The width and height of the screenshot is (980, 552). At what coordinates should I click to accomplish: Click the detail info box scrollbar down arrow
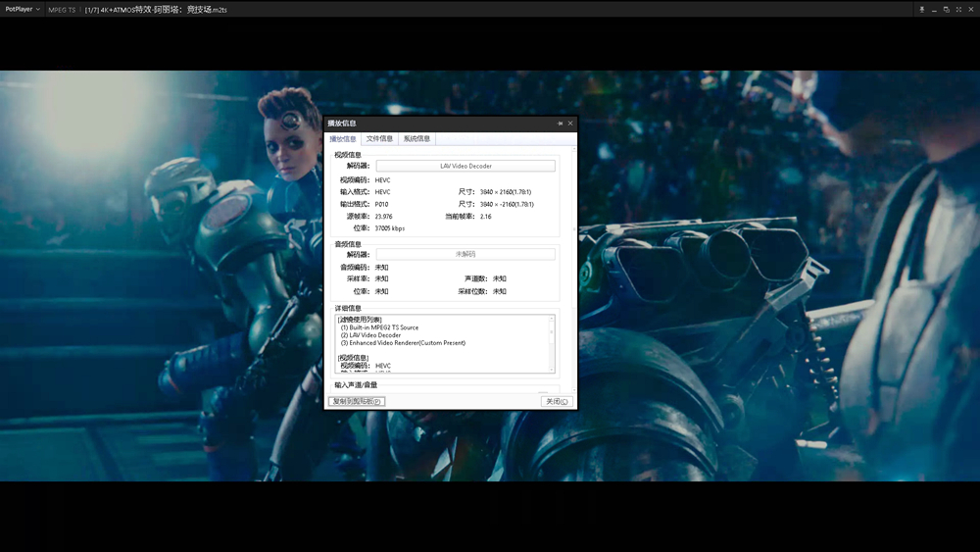click(x=551, y=370)
